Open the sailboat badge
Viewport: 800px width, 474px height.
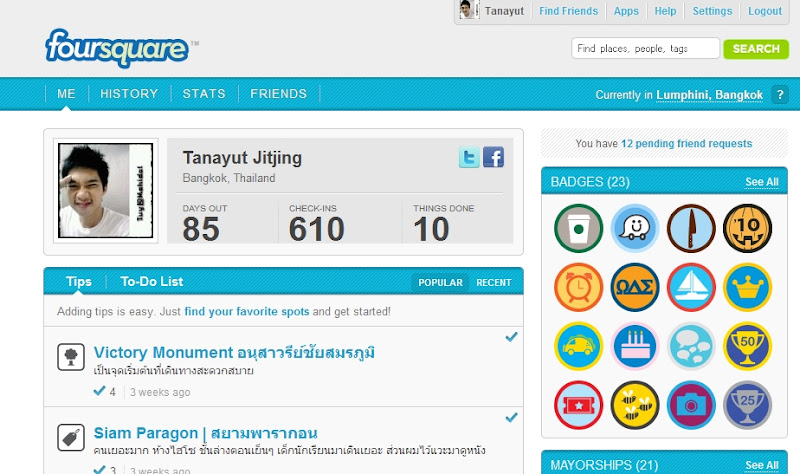(691, 287)
